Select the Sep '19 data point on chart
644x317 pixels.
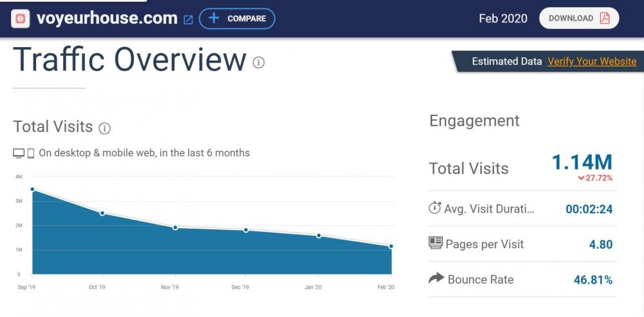(x=32, y=189)
